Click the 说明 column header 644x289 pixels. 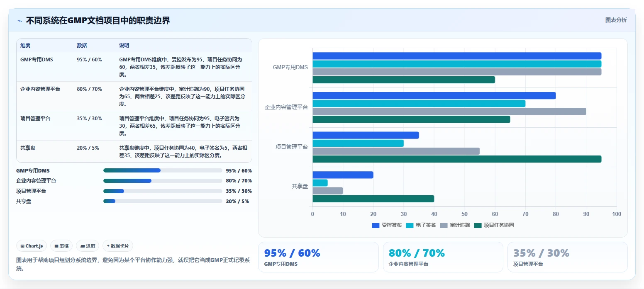coord(124,46)
